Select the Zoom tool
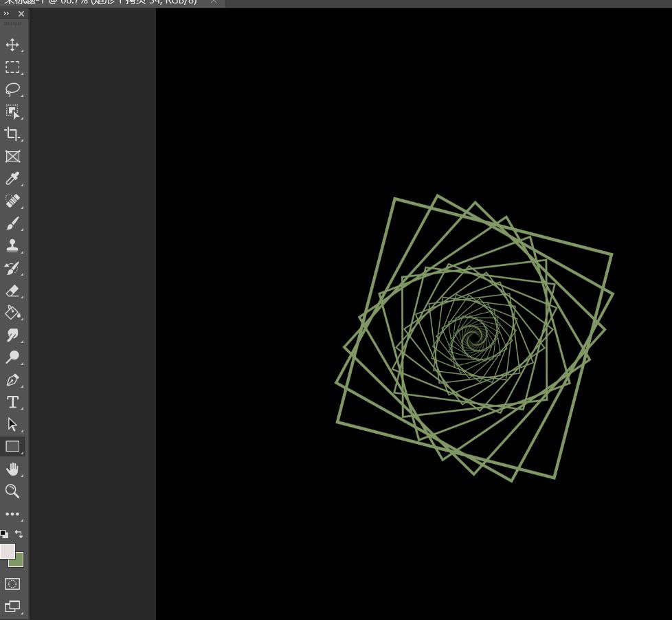 tap(12, 491)
